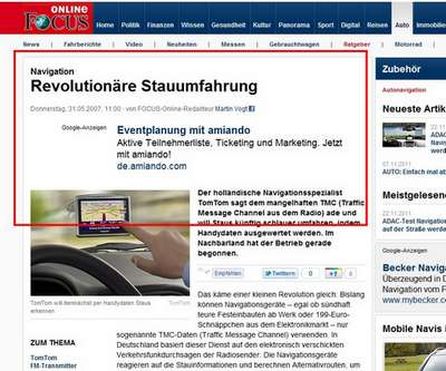Follow the de.amiando.com ad link

(x=152, y=166)
